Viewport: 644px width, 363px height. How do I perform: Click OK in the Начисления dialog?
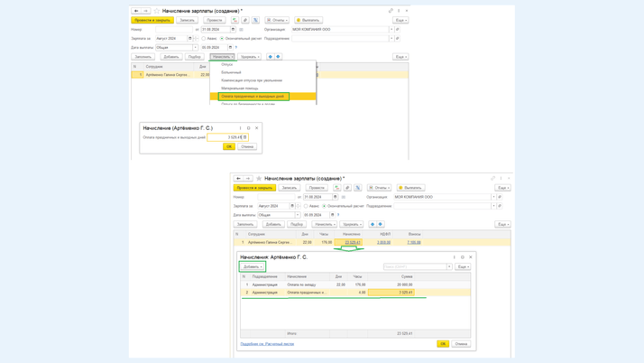pyautogui.click(x=443, y=344)
